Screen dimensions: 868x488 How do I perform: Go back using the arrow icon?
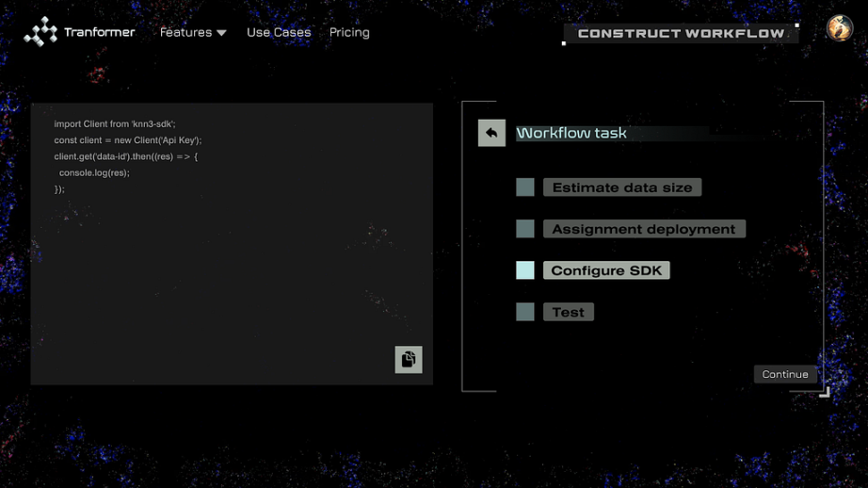click(491, 133)
